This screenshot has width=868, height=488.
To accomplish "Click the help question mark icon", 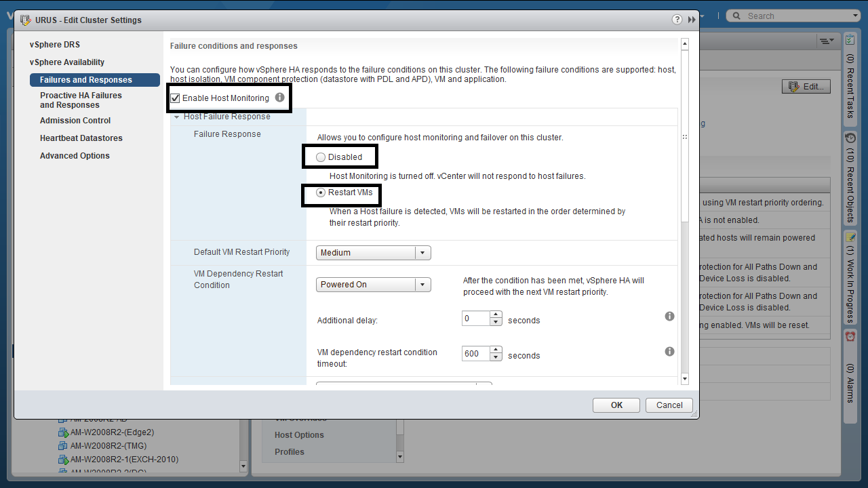I will [x=677, y=20].
